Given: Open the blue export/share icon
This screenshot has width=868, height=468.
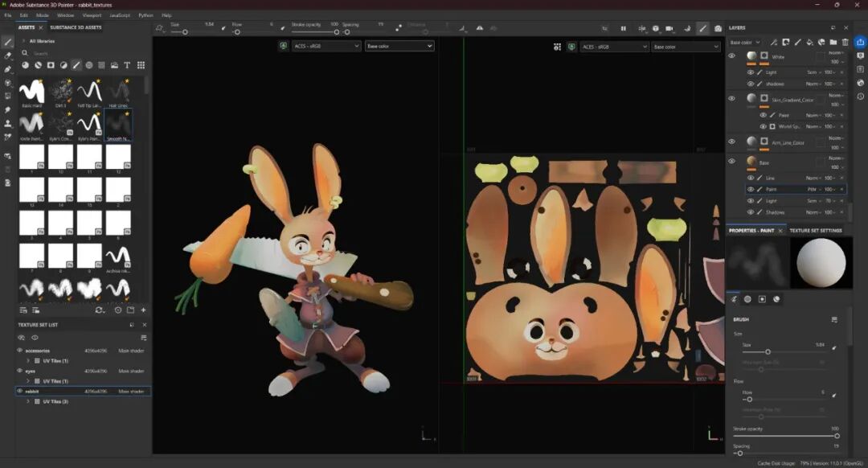Looking at the screenshot, I should [860, 42].
